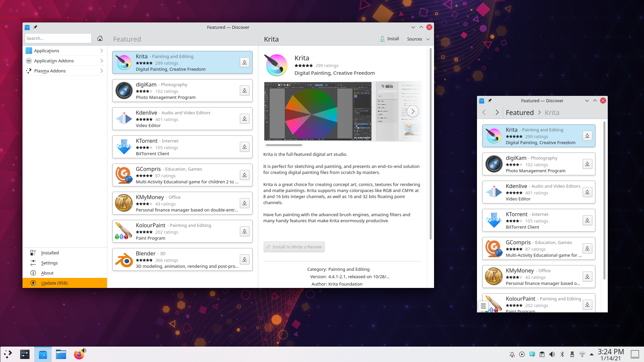Click Featured breadcrumb in small window
Image resolution: width=644 pixels, height=362 pixels.
(520, 113)
